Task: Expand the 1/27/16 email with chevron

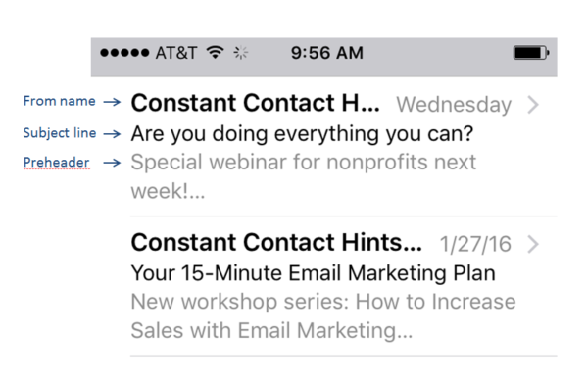Action: [x=533, y=245]
